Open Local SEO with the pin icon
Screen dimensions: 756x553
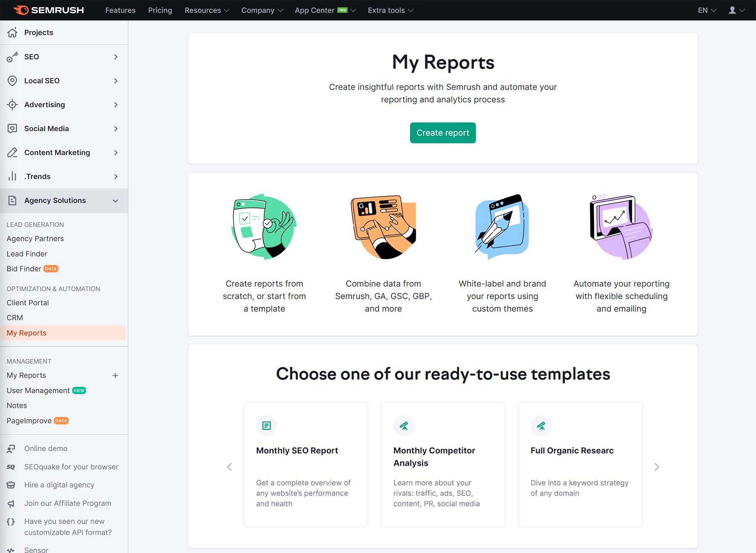pyautogui.click(x=13, y=81)
